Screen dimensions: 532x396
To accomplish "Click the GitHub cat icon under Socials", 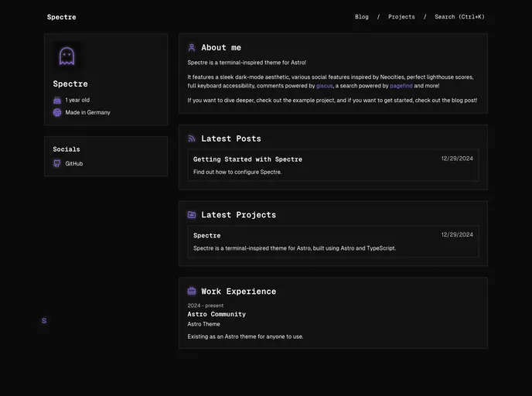I will pyautogui.click(x=57, y=163).
